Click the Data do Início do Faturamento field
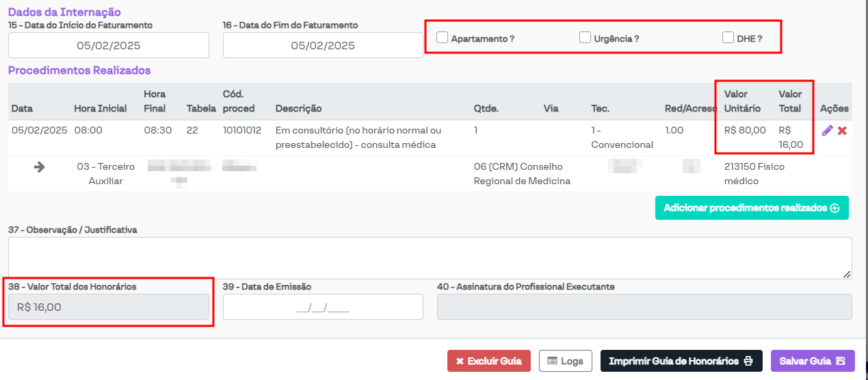The width and height of the screenshot is (868, 380). coord(109,46)
